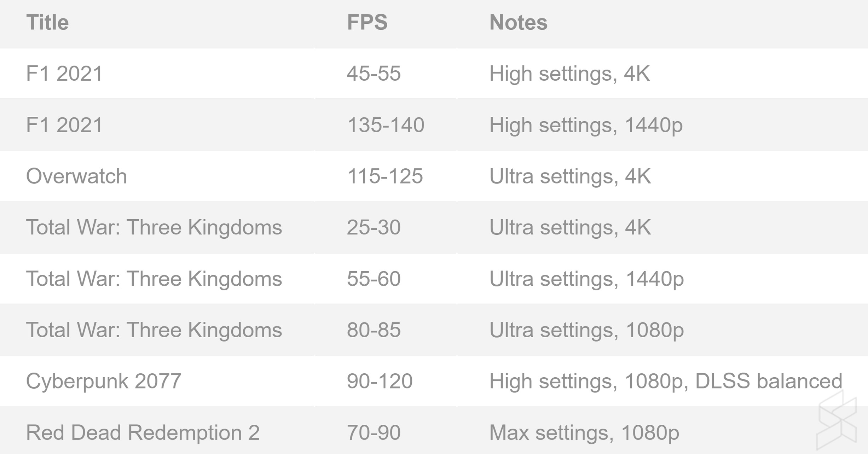Select the Red Dead Redemption 2 title
This screenshot has height=454, width=868.
click(x=143, y=432)
